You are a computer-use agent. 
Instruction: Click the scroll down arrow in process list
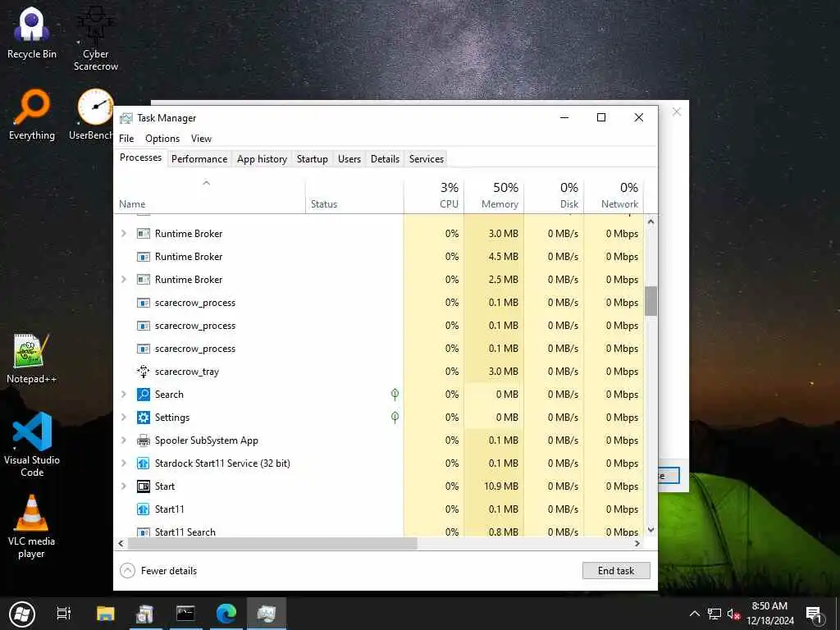(651, 530)
